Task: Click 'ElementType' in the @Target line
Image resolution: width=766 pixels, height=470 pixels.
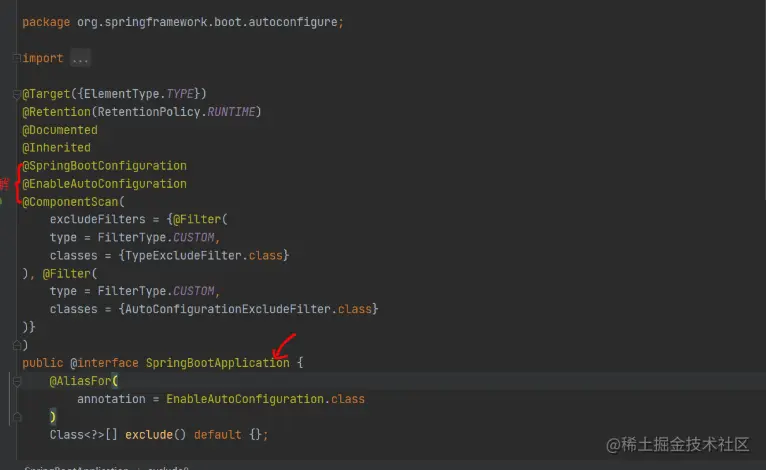Action: point(122,94)
